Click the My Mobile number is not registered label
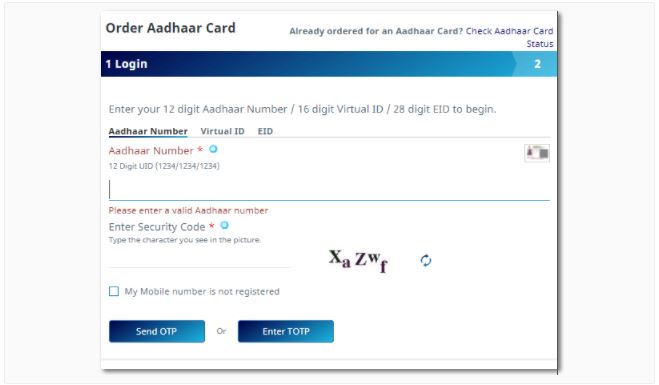Viewport: 659px width, 385px height. pyautogui.click(x=202, y=291)
